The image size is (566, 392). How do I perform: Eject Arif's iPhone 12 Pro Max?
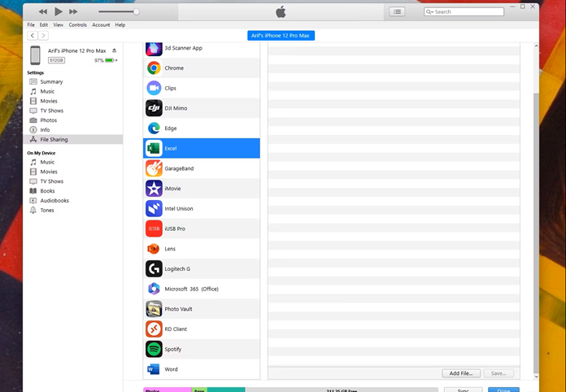tap(114, 50)
